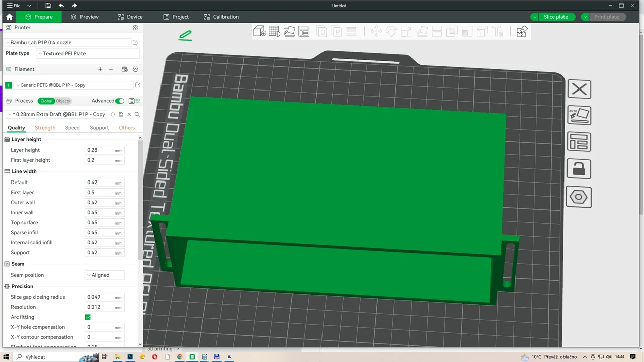The height and width of the screenshot is (362, 644).
Task: Click the Slice plate button
Action: tap(555, 17)
